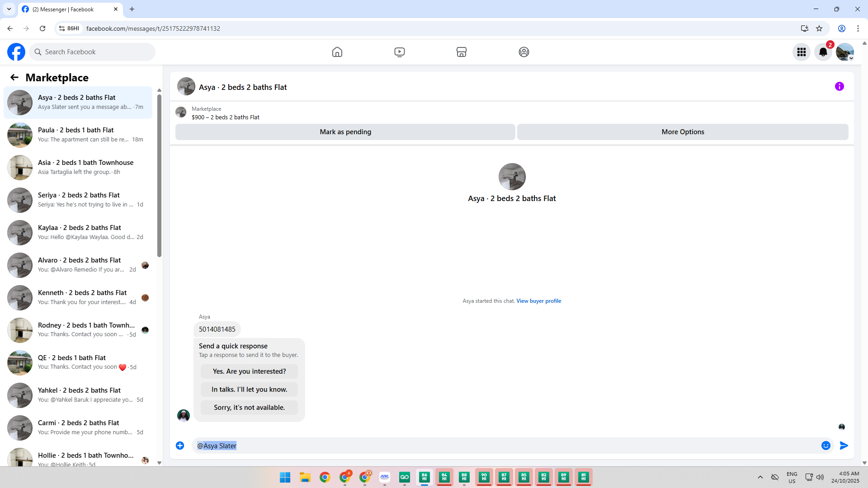Open the Marketplace storefront icon
This screenshot has height=488, width=868.
(462, 52)
